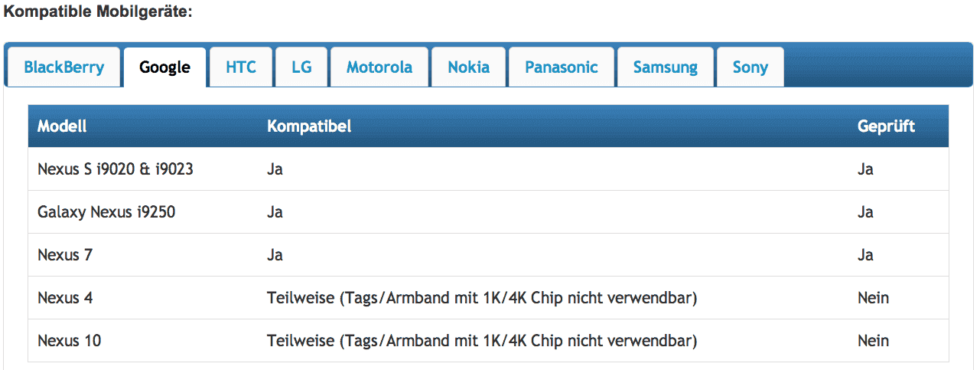
Task: Switch to the BlackBerry tab
Action: point(64,67)
